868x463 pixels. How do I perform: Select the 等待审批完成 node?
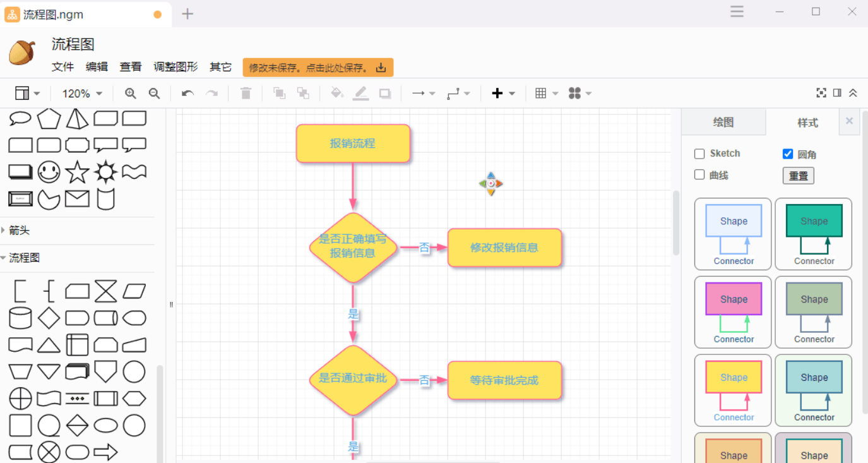pos(504,380)
